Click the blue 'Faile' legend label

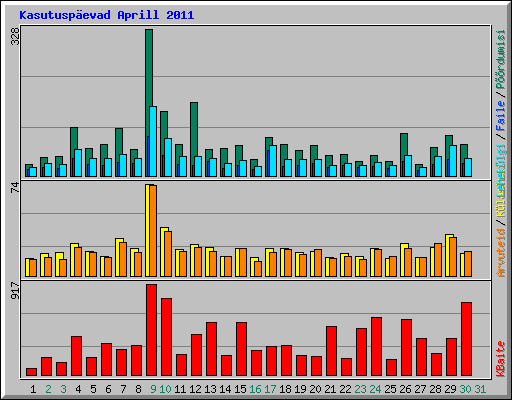[x=501, y=115]
